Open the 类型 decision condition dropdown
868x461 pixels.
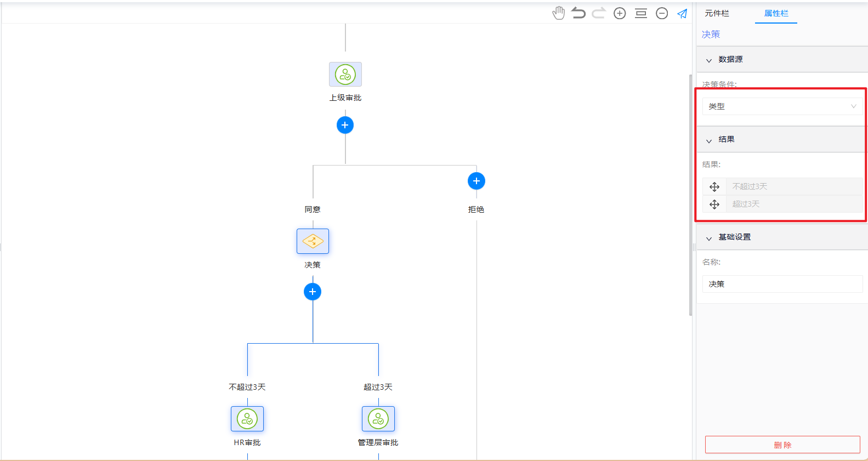[x=782, y=106]
